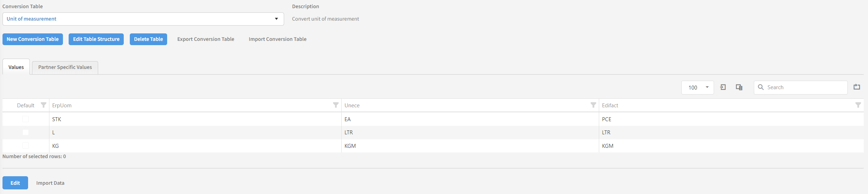This screenshot has width=868, height=194.
Task: Select the Values tab
Action: [x=16, y=67]
